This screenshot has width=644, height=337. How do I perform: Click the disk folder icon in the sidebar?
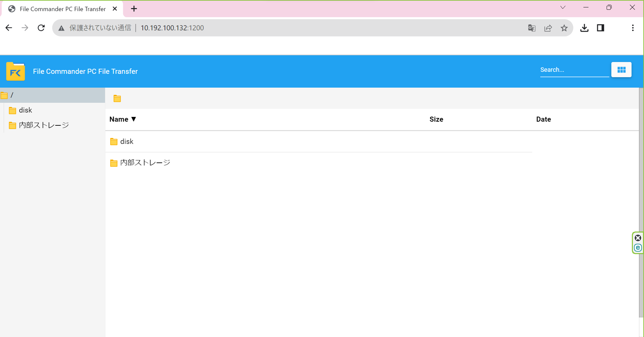pyautogui.click(x=12, y=111)
